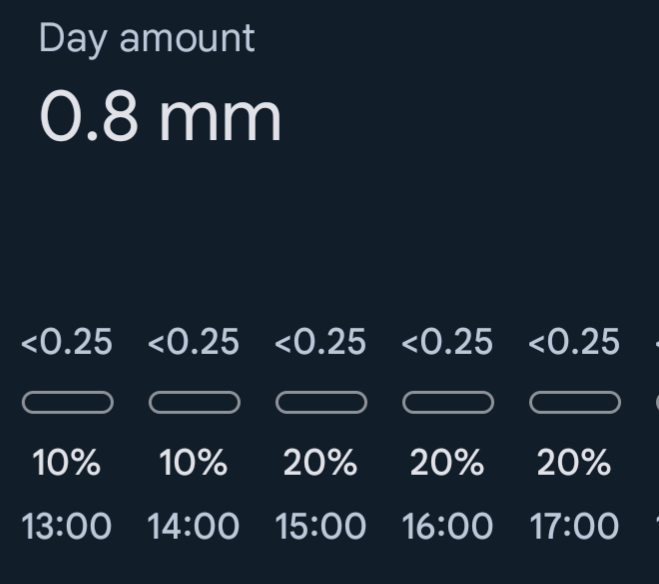Click the 10% chance above 13:00

point(67,462)
